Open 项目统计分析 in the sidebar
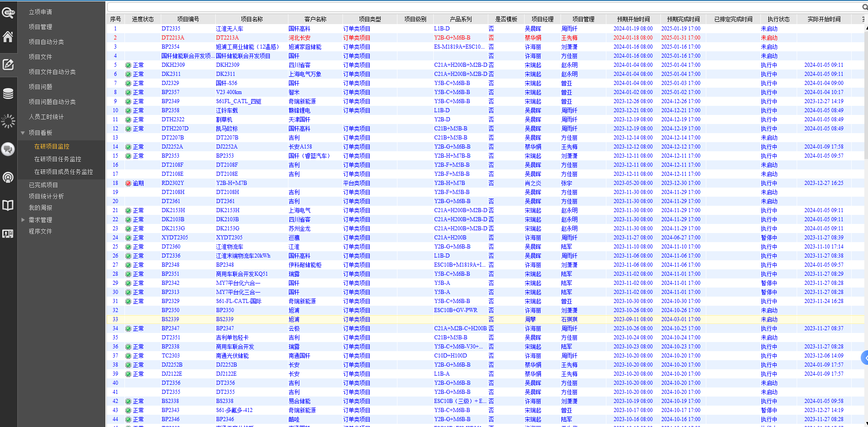The height and width of the screenshot is (427, 868). pos(46,196)
